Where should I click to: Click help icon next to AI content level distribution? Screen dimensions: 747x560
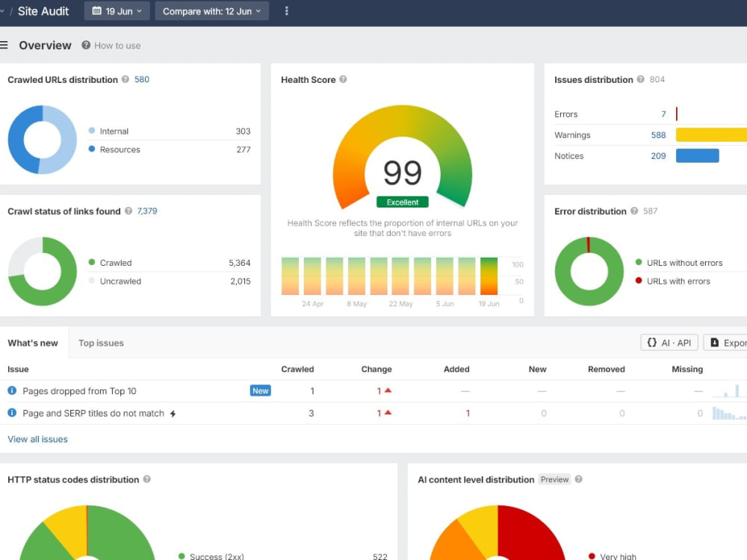pos(578,479)
